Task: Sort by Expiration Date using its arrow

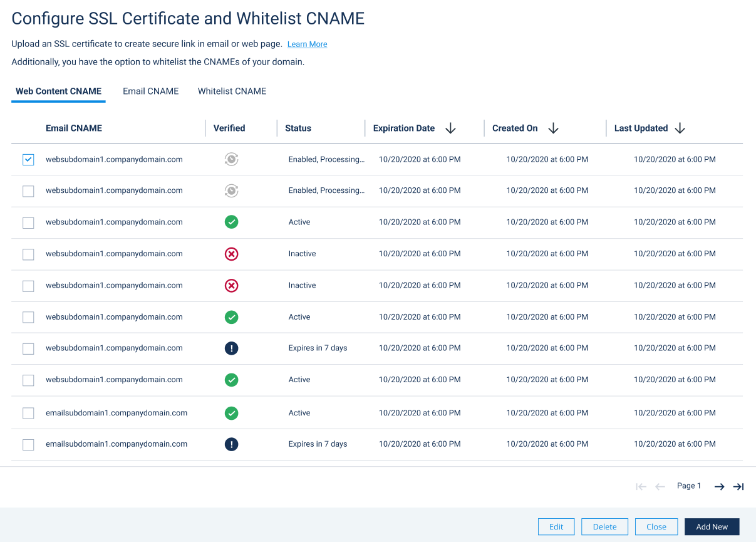Action: click(x=450, y=128)
